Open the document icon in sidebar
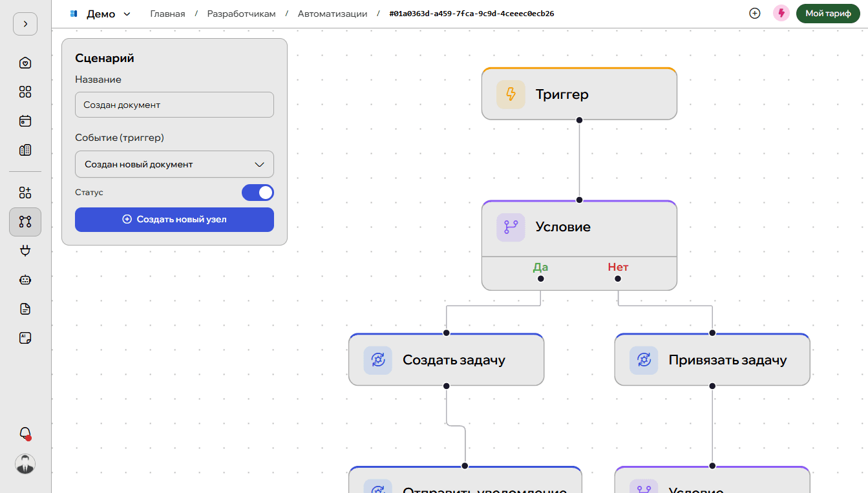The height and width of the screenshot is (493, 868). coord(25,309)
